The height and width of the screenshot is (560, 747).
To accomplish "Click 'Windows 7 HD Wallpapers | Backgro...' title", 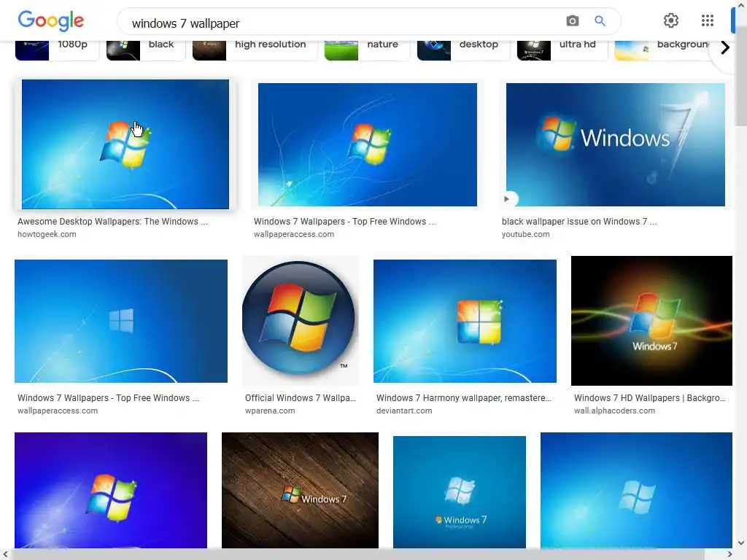I will 650,398.
